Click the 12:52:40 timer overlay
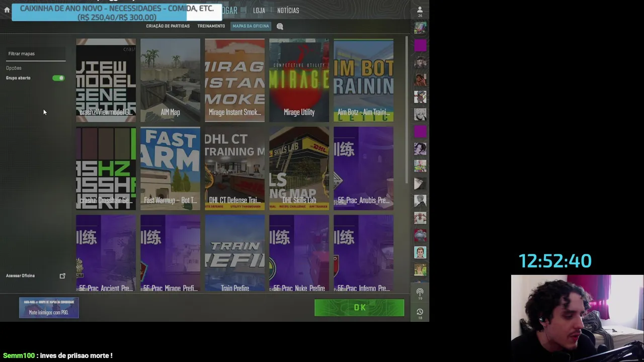The width and height of the screenshot is (644, 362). 555,261
